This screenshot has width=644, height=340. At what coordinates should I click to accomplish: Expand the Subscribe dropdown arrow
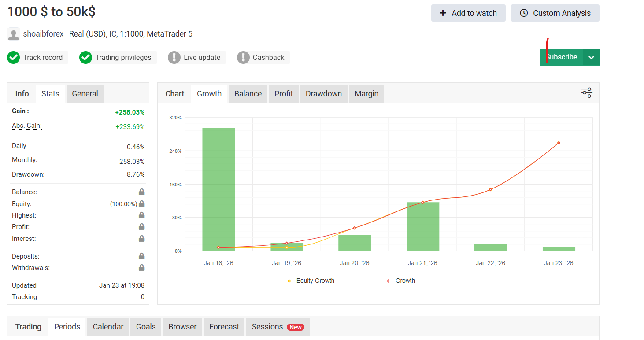tap(591, 57)
